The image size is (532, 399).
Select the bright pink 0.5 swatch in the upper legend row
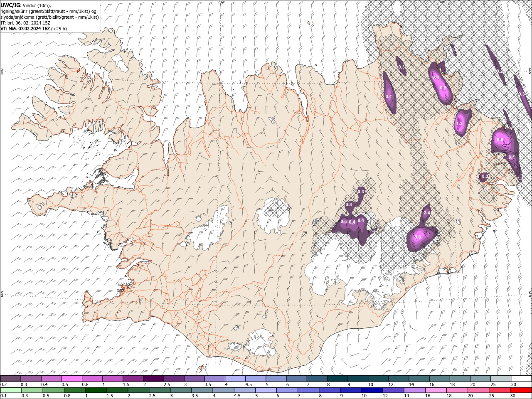pyautogui.click(x=72, y=379)
